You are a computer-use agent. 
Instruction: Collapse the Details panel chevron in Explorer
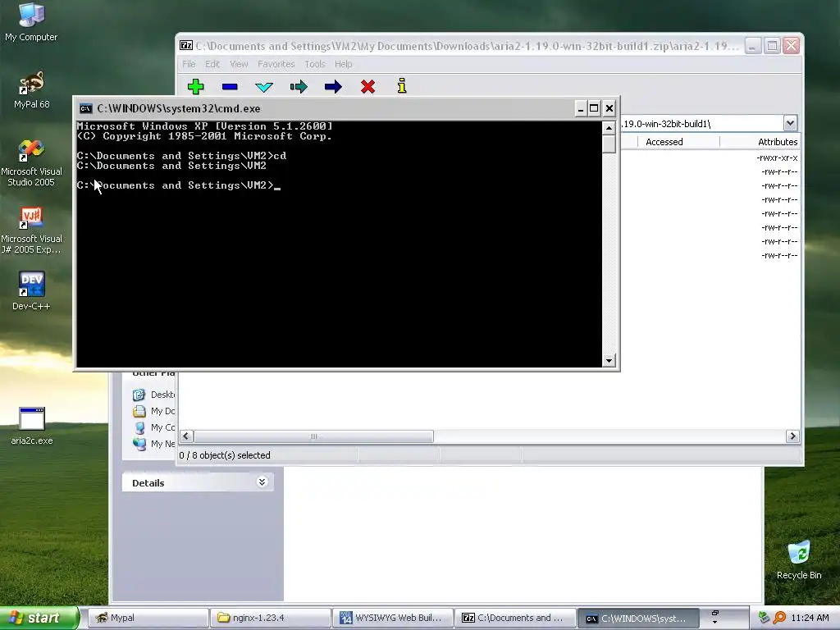[x=262, y=482]
